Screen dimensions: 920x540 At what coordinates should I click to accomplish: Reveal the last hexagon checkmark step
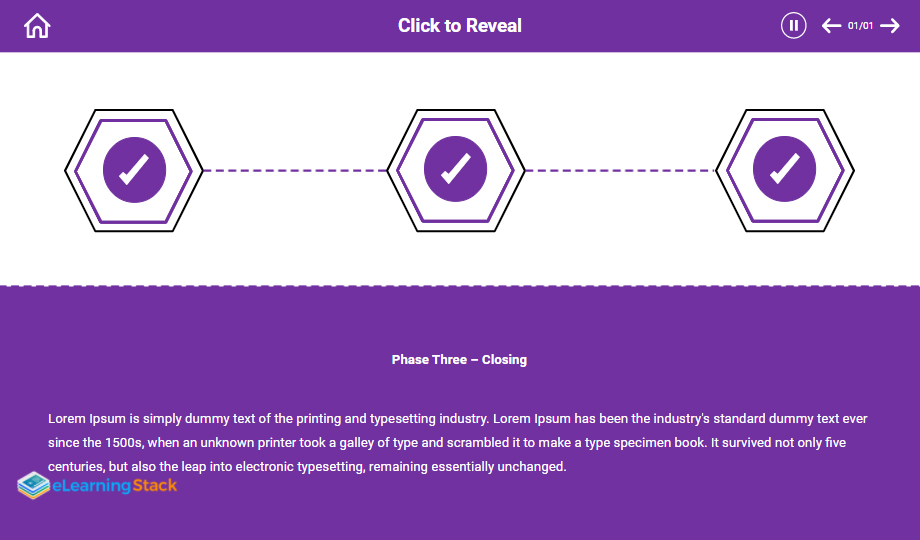785,171
